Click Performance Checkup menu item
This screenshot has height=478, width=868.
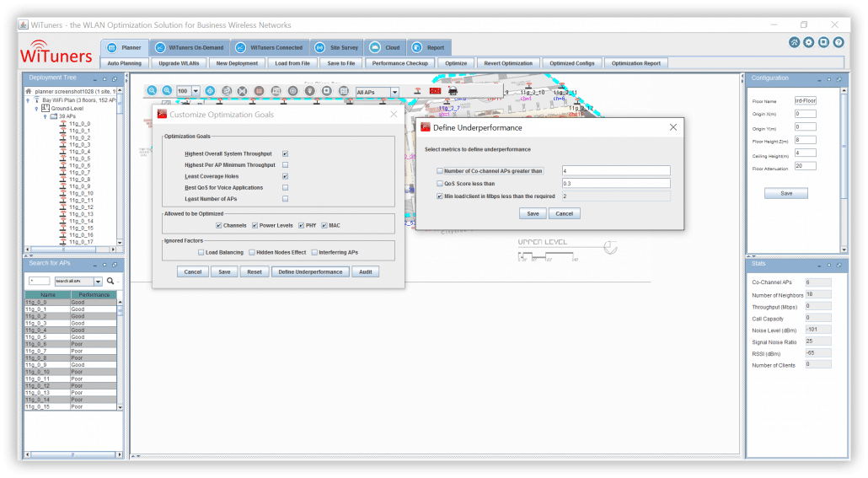click(x=400, y=63)
